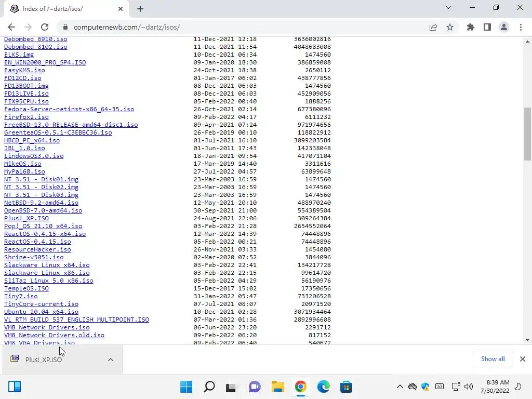The height and width of the screenshot is (399, 532).
Task: Switch to Google Chrome on taskbar
Action: point(301,387)
